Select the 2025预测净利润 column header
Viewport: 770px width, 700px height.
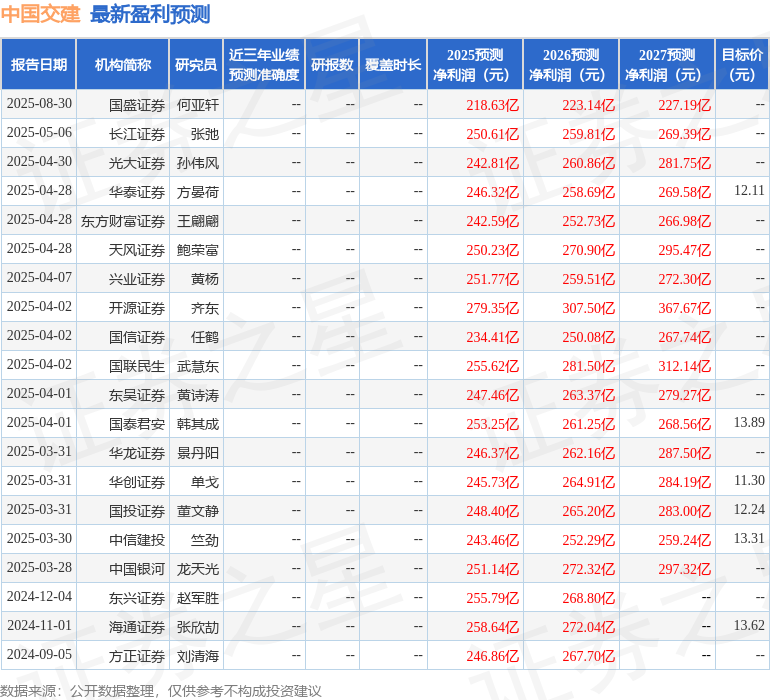click(x=474, y=64)
